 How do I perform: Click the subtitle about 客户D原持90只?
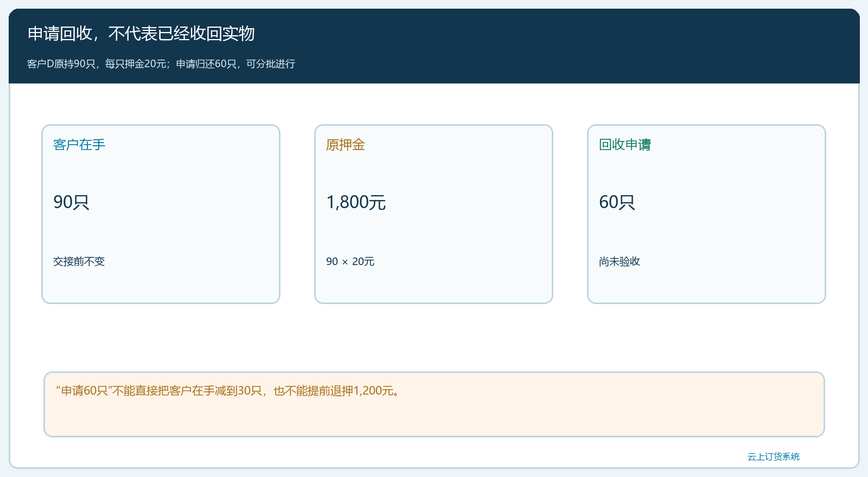point(161,64)
